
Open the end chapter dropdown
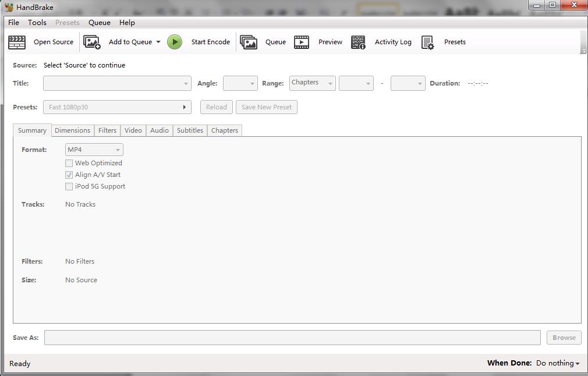coord(408,83)
